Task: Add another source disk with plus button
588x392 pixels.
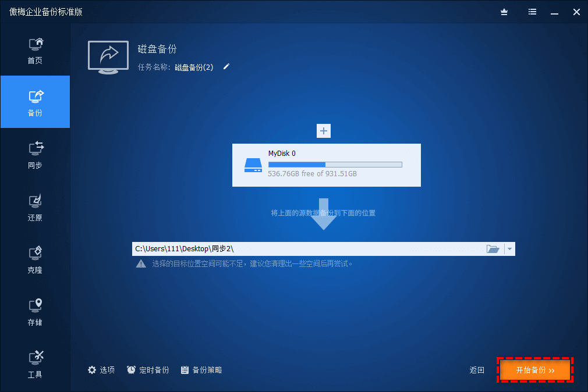Action: pos(324,131)
